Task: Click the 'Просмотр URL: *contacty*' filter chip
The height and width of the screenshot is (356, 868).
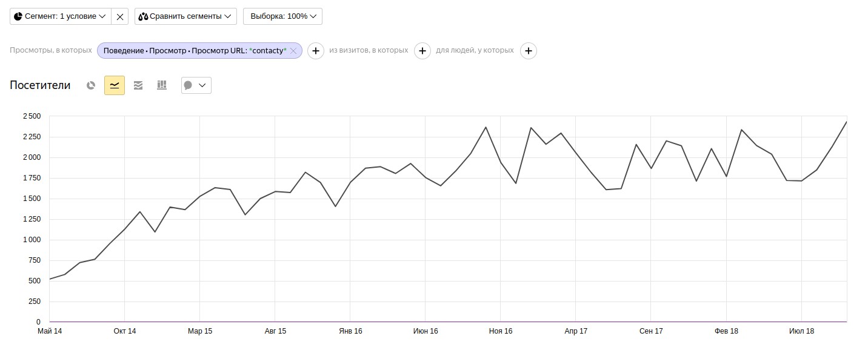Action: pos(194,51)
